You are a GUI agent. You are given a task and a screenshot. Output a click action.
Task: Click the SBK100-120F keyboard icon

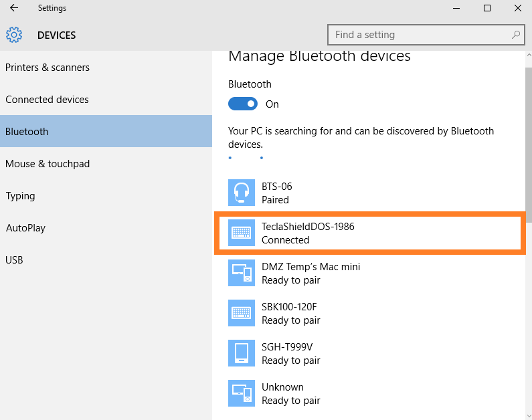(241, 313)
